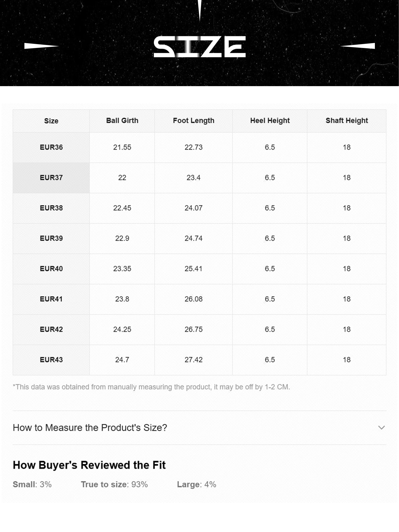Click the EUR38 size label
Viewport: 399px width, 532px height.
51,208
